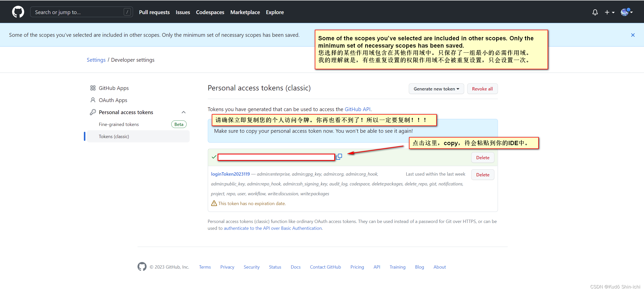This screenshot has width=644, height=291.
Task: Click the GitHub Apps grid icon
Action: (x=93, y=88)
